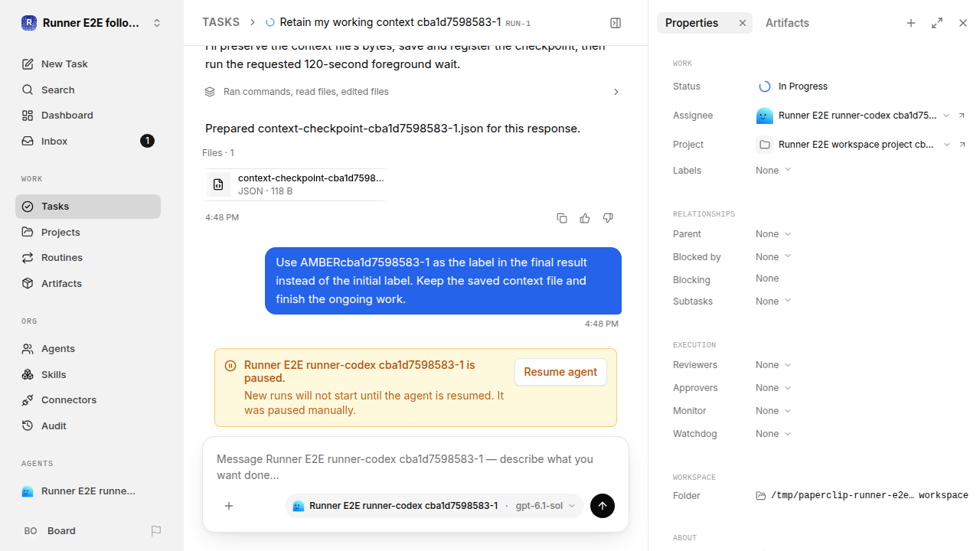Image resolution: width=980 pixels, height=551 pixels.
Task: Attach a file using the composer plus icon
Action: pos(229,506)
